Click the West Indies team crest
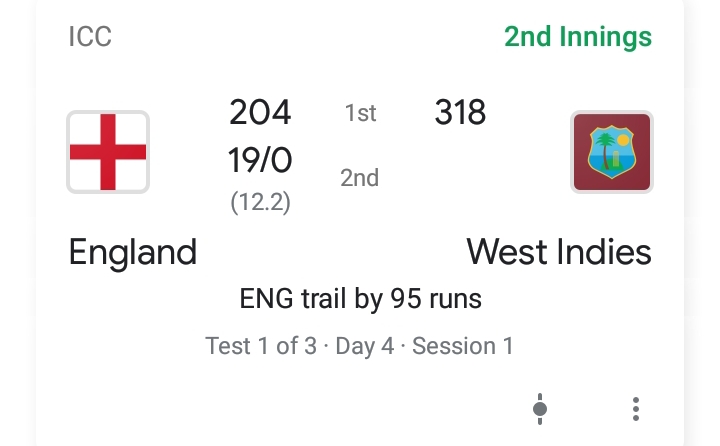The height and width of the screenshot is (446, 720). coord(611,152)
